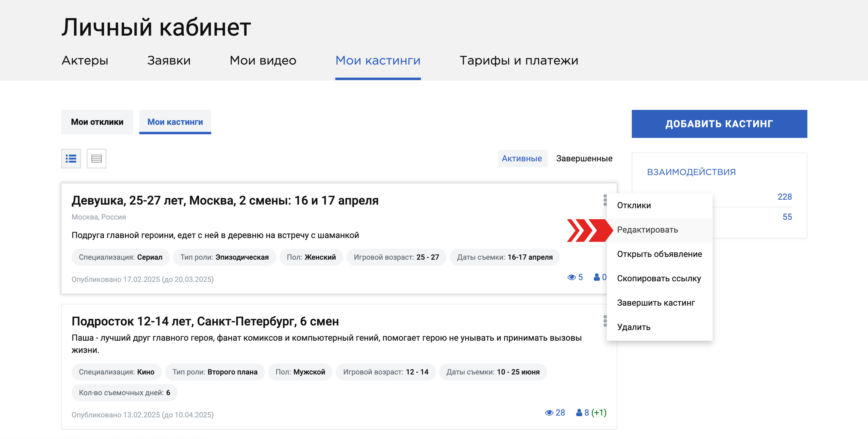This screenshot has width=868, height=439.
Task: Click tag Даты съемки: 16-17 апреля
Action: point(505,257)
